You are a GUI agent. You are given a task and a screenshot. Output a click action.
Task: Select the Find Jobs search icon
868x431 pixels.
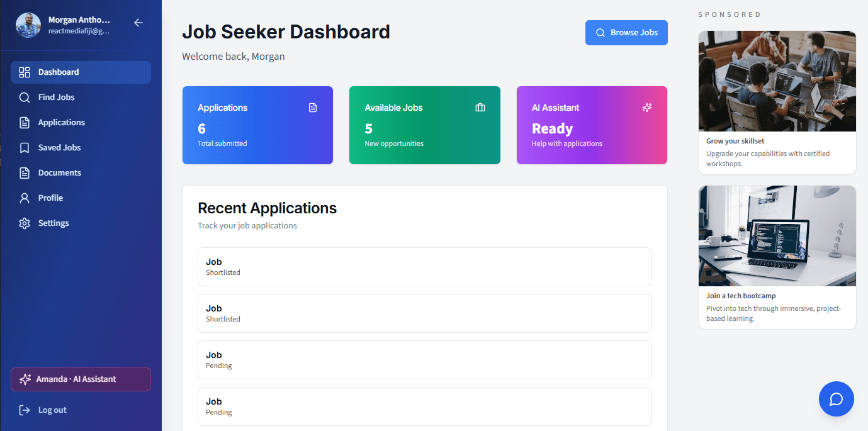tap(25, 97)
